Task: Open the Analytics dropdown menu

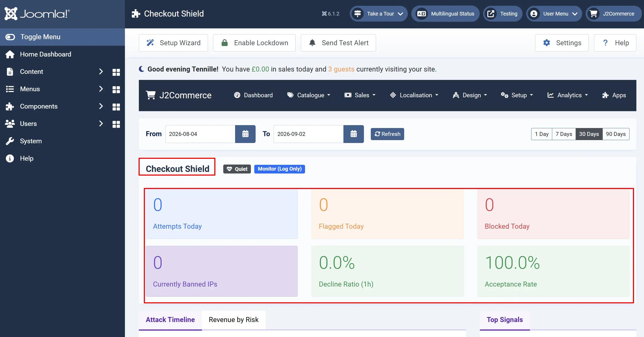Action: click(567, 95)
